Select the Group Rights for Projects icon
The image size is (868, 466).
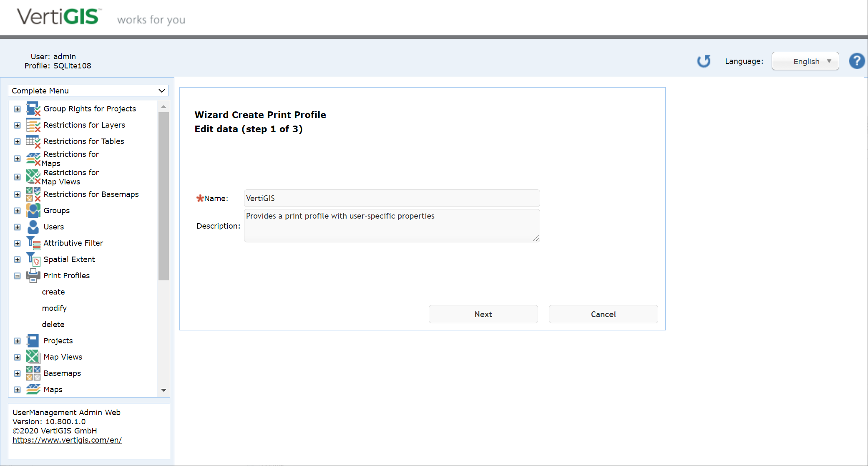[33, 108]
